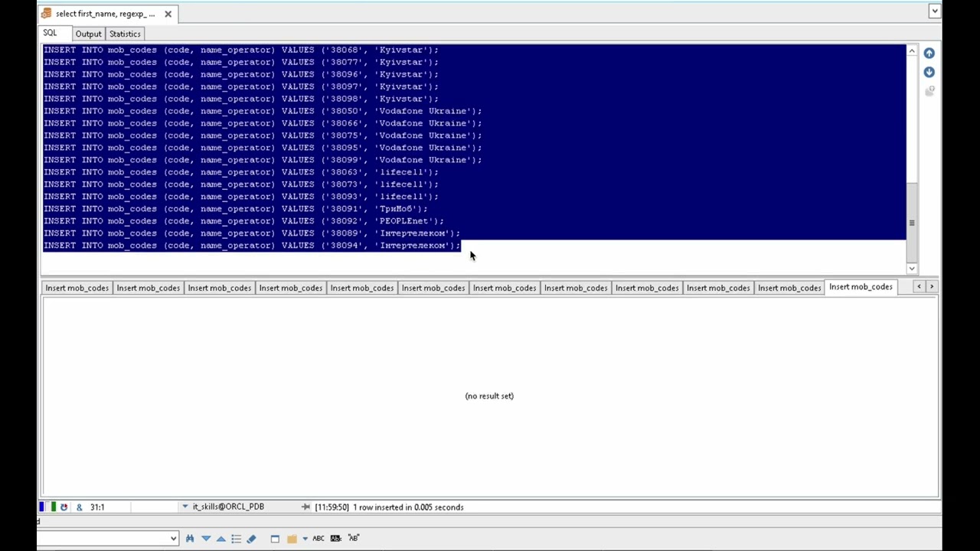This screenshot has height=551, width=980.
Task: Switch to the SQL tab
Action: coord(50,33)
